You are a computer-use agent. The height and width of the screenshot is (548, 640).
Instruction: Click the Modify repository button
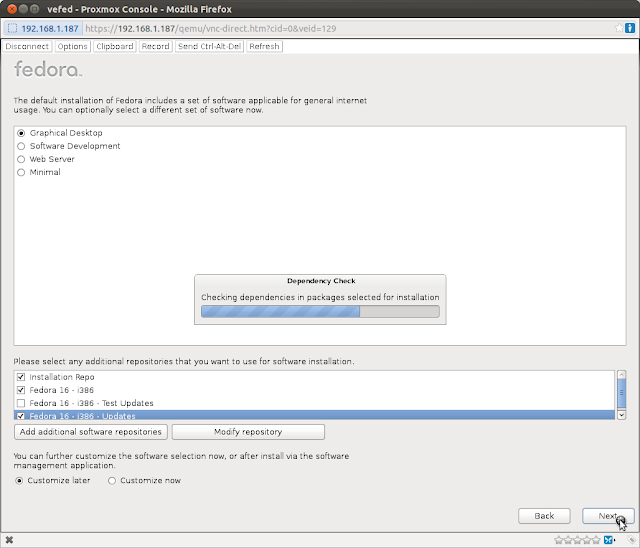248,432
